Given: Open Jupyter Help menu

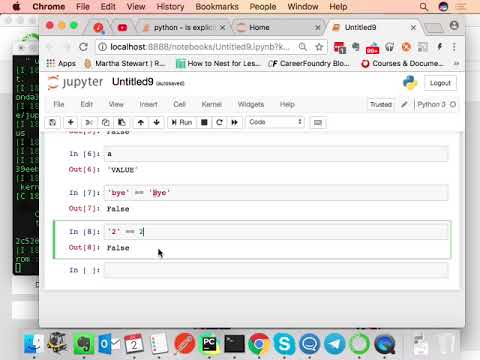Looking at the screenshot, I should click(x=287, y=104).
